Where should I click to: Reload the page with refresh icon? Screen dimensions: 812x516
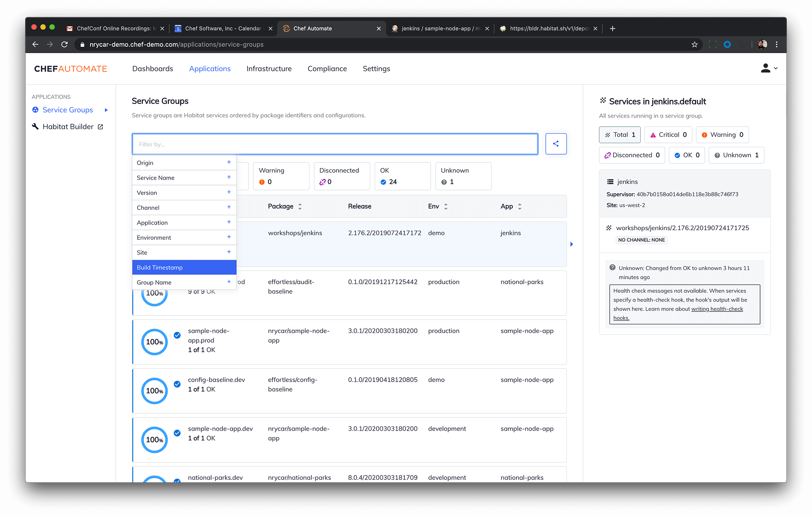click(x=65, y=45)
